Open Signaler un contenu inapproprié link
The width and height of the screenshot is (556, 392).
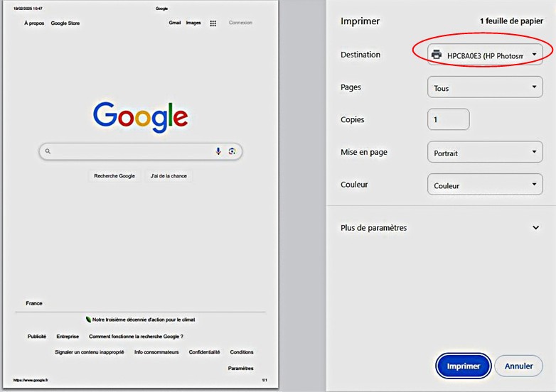[x=90, y=352]
